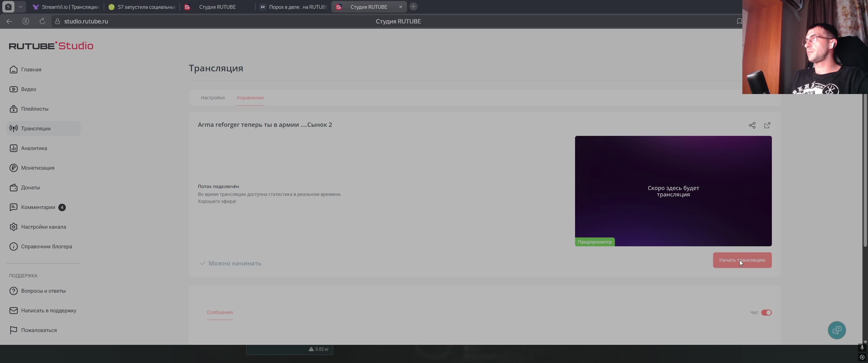
Task: Click the page vertical scrollbar
Action: point(865,168)
